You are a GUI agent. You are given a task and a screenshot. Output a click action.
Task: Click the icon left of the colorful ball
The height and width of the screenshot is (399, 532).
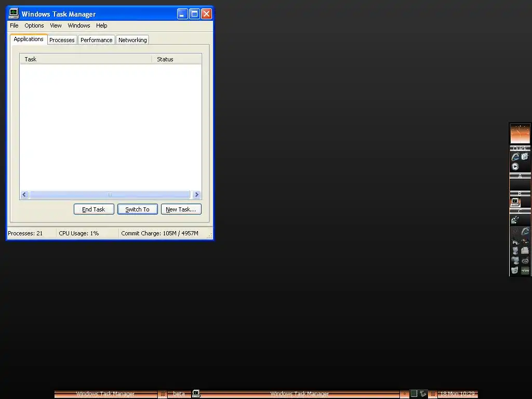point(515,241)
